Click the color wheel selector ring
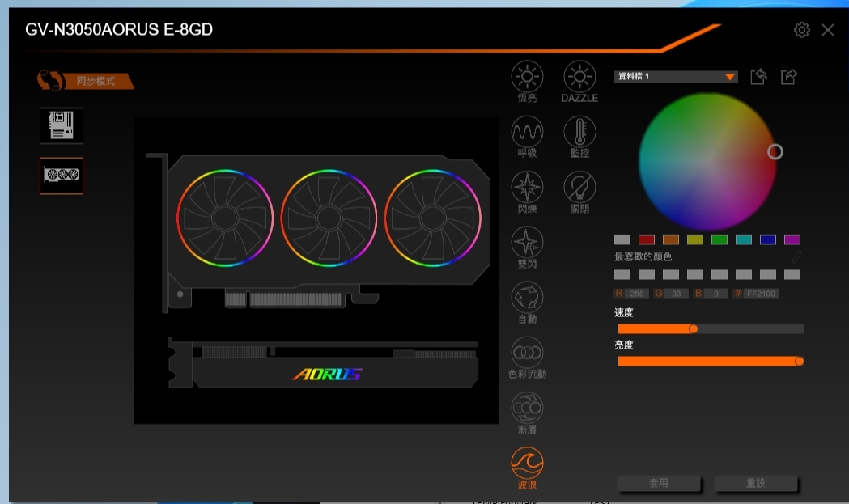849x504 pixels. (775, 151)
